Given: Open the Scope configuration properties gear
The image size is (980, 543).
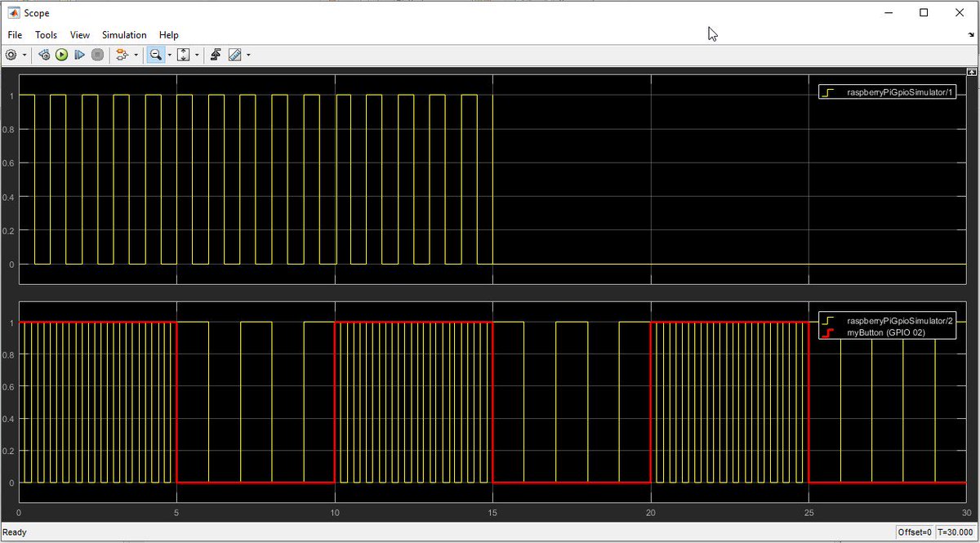Looking at the screenshot, I should pyautogui.click(x=11, y=55).
